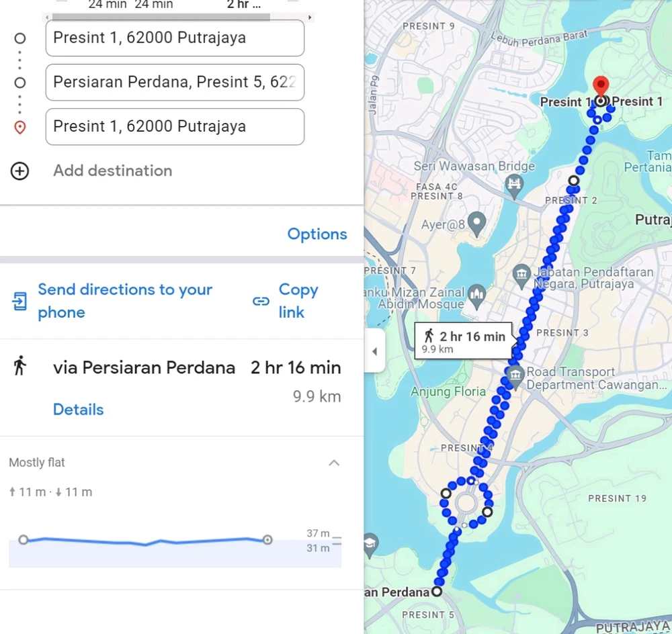
Task: Click the Add destination plus icon
Action: coord(19,171)
